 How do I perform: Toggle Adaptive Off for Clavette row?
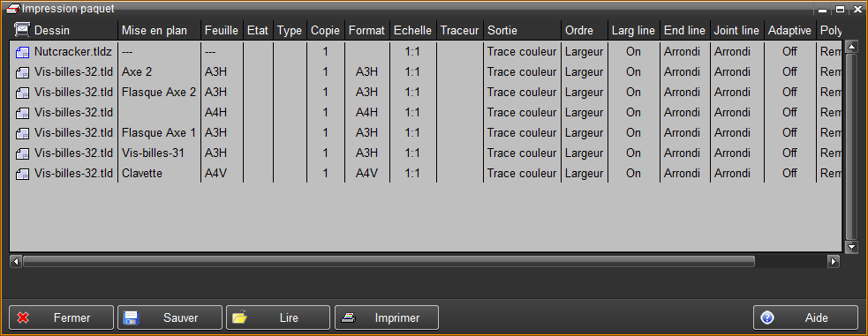789,173
